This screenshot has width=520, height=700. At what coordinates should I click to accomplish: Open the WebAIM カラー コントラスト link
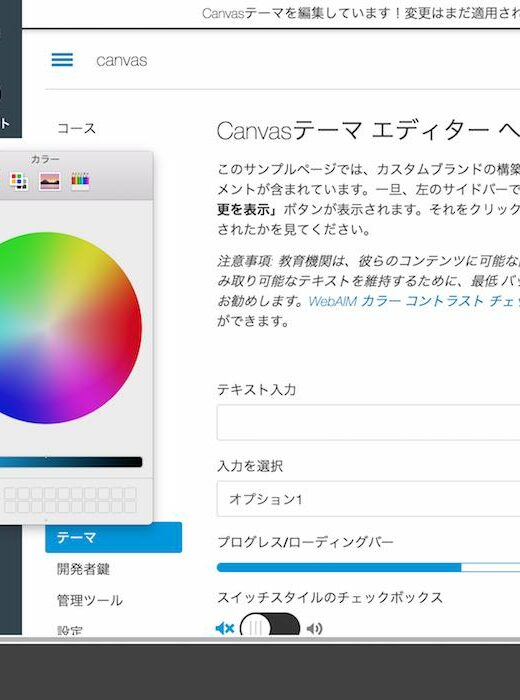[x=414, y=301]
